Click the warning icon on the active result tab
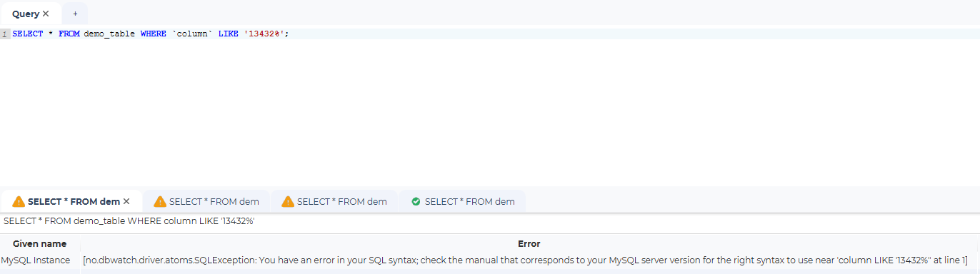This screenshot has height=274, width=980. click(x=19, y=201)
